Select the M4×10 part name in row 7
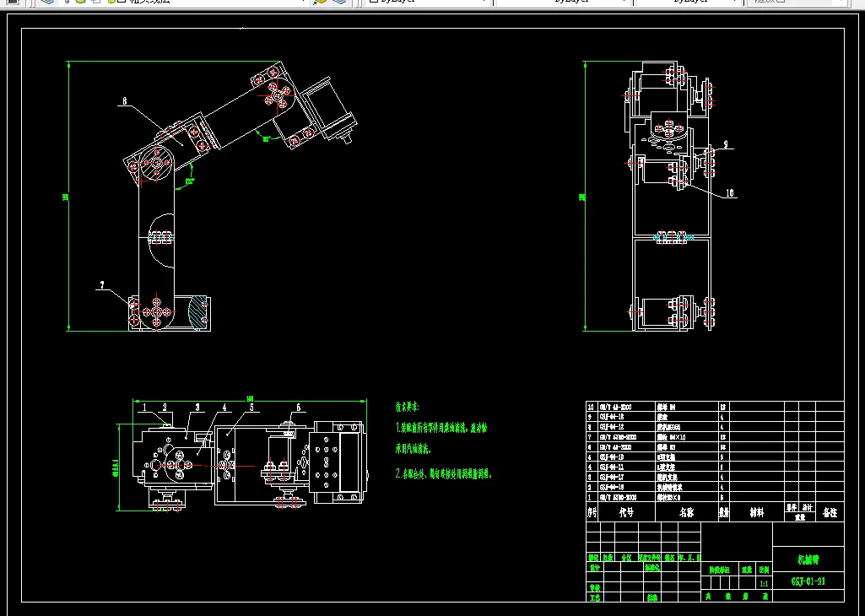Image resolution: width=865 pixels, height=616 pixels. click(672, 437)
